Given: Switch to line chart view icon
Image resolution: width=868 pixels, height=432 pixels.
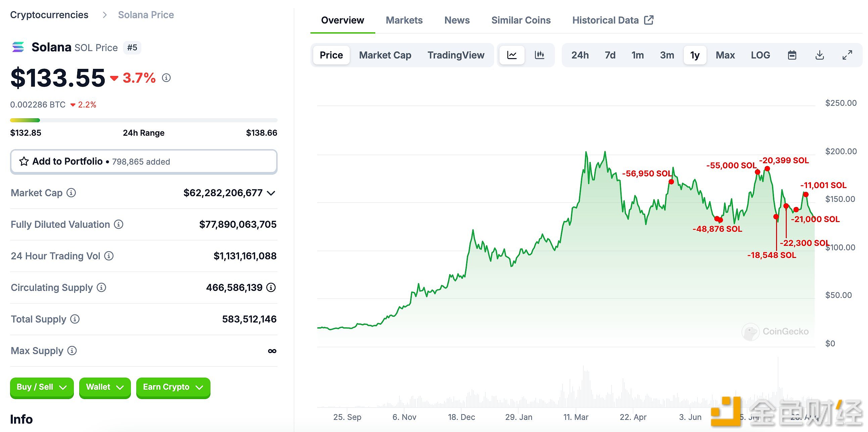Looking at the screenshot, I should click(512, 55).
